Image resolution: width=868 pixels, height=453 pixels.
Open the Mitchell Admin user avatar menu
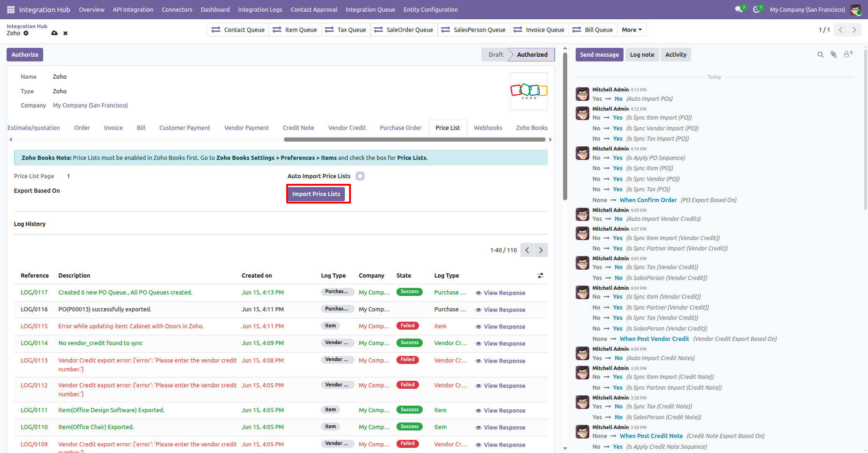point(855,9)
